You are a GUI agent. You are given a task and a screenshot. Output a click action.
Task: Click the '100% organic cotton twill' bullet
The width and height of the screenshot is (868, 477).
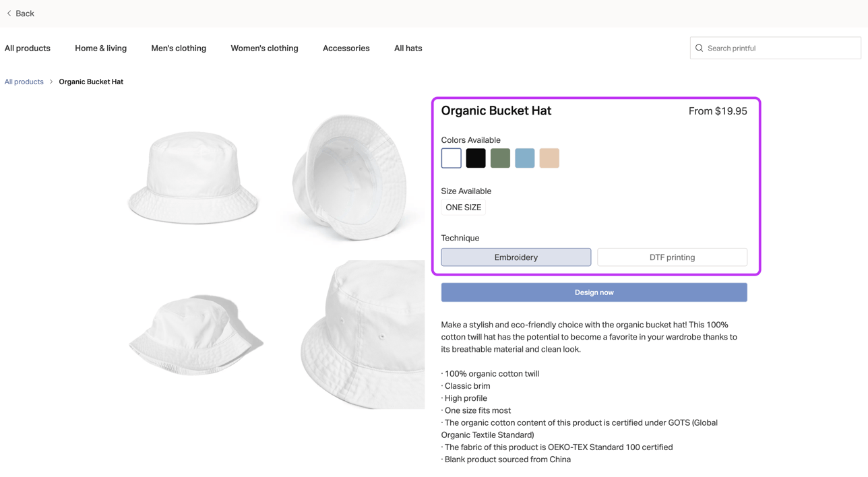click(491, 374)
